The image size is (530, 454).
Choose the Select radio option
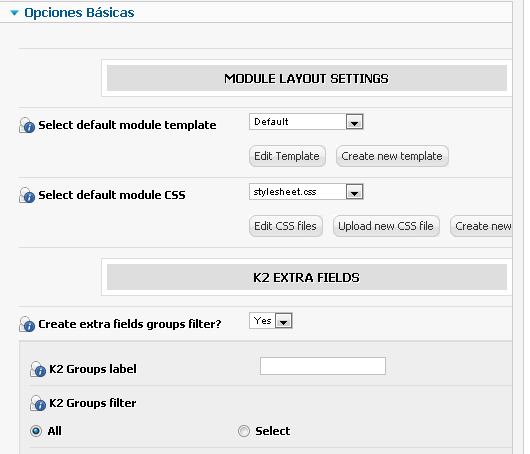click(x=244, y=431)
